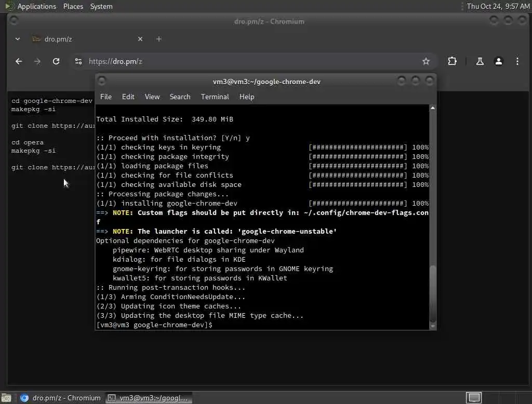Image resolution: width=532 pixels, height=404 pixels.
Task: Click the terminal prompt line
Action: click(154, 325)
